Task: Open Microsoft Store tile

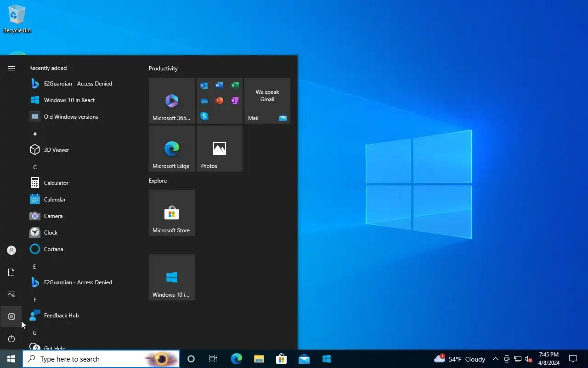Action: [172, 213]
